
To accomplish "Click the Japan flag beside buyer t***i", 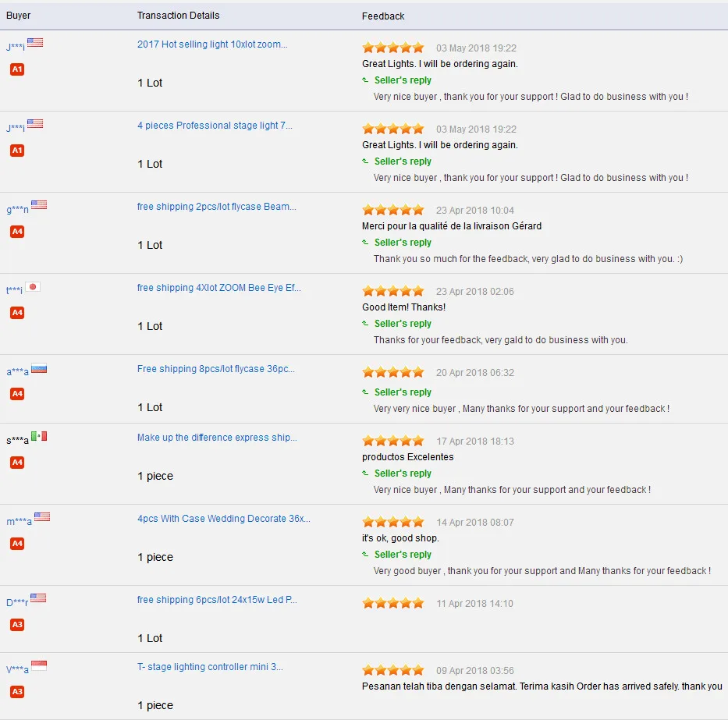I will 33,287.
